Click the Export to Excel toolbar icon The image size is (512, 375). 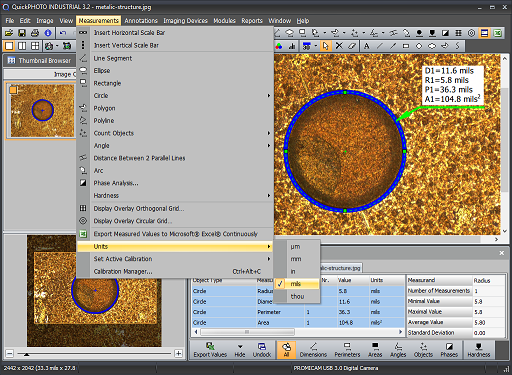[498, 33]
